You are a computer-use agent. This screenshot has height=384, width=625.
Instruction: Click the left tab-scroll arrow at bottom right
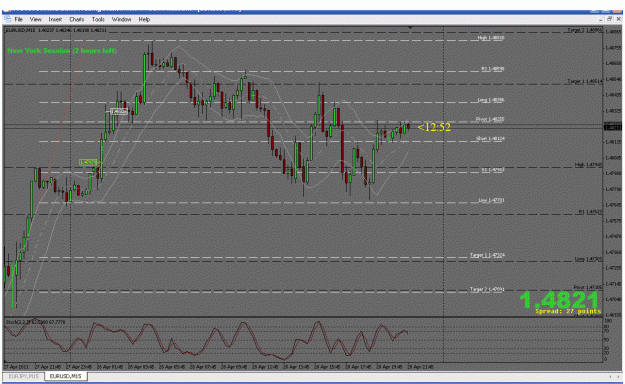[x=610, y=376]
